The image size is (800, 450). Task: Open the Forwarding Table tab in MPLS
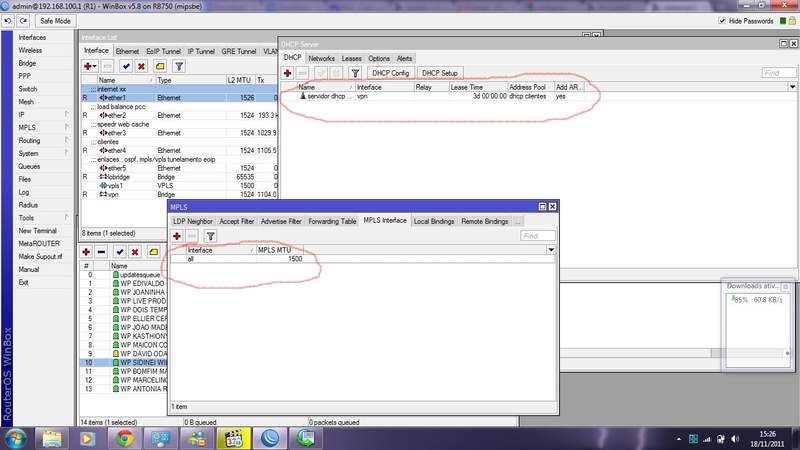(x=332, y=221)
